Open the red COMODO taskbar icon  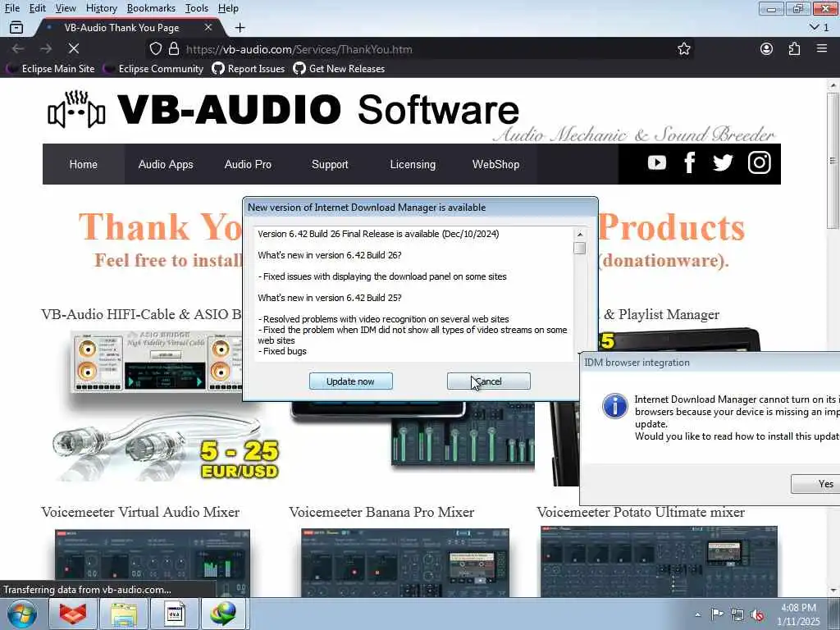click(72, 614)
